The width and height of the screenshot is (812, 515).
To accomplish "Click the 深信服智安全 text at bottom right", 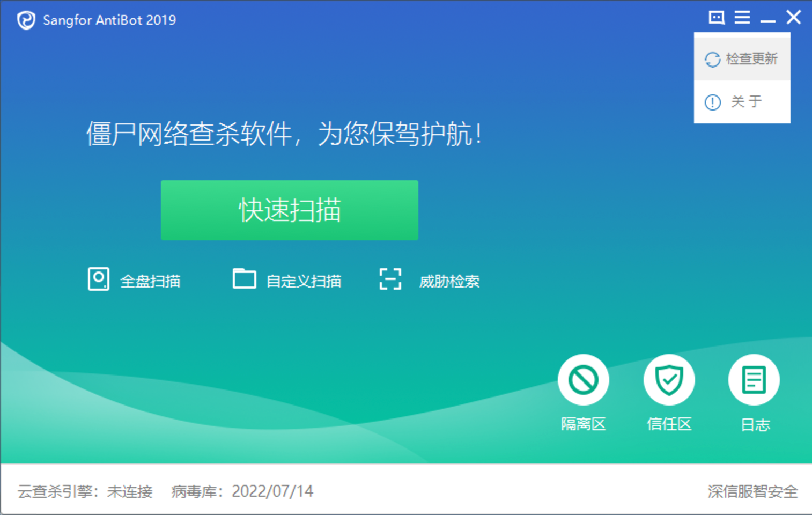I will click(x=752, y=491).
